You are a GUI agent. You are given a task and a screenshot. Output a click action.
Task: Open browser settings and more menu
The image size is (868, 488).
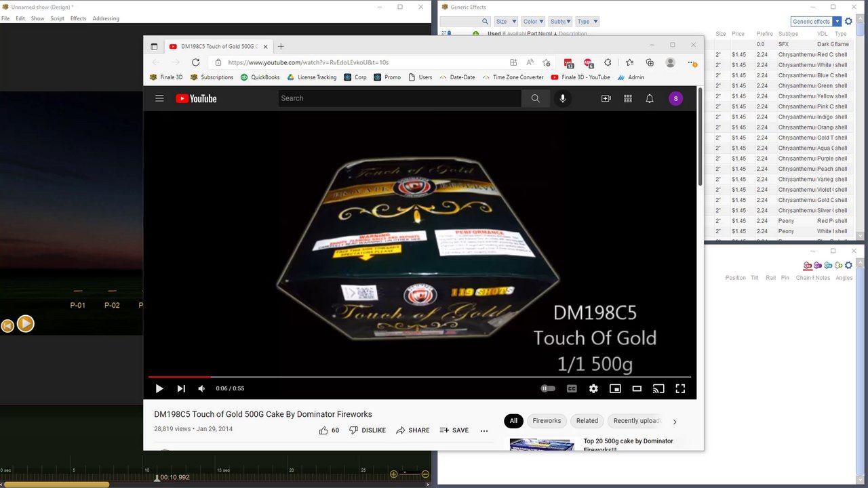click(692, 62)
